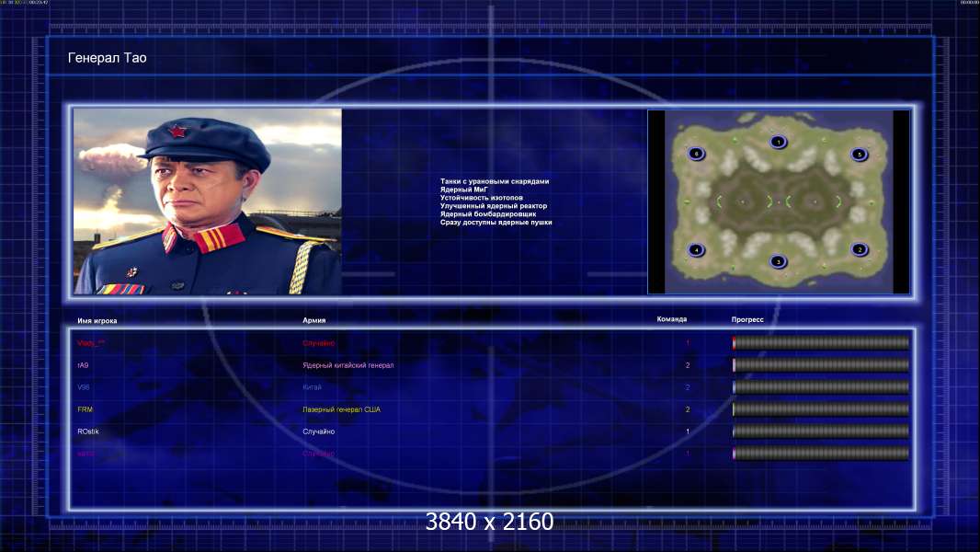Click the 'Ядерный МиГ' text line
The width and height of the screenshot is (980, 552).
463,190
